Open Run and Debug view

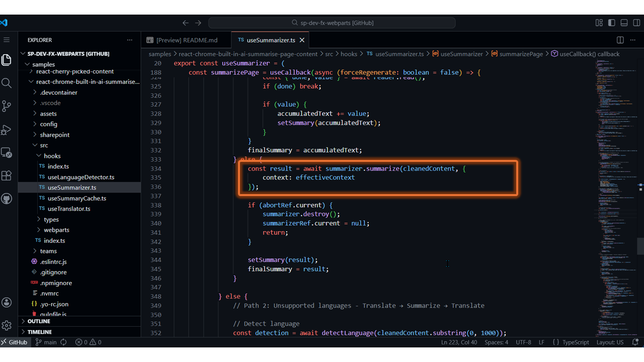[x=7, y=130]
